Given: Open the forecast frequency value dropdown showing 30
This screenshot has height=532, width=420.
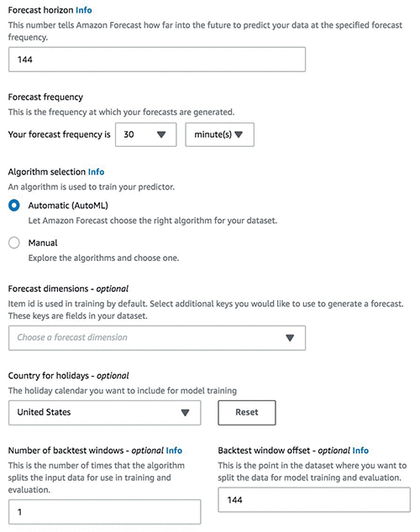Looking at the screenshot, I should coord(145,135).
